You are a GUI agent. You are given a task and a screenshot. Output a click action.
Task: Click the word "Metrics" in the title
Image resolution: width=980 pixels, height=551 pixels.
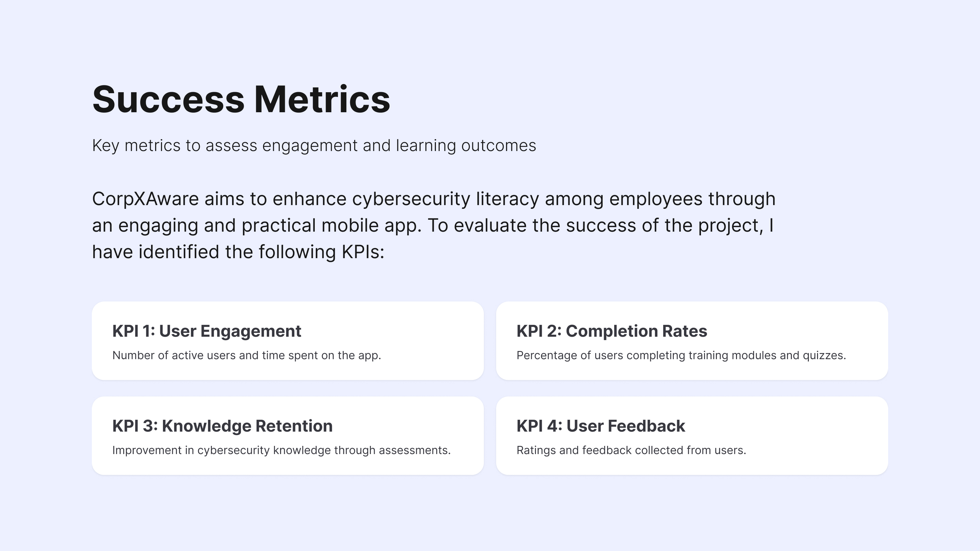click(x=322, y=99)
